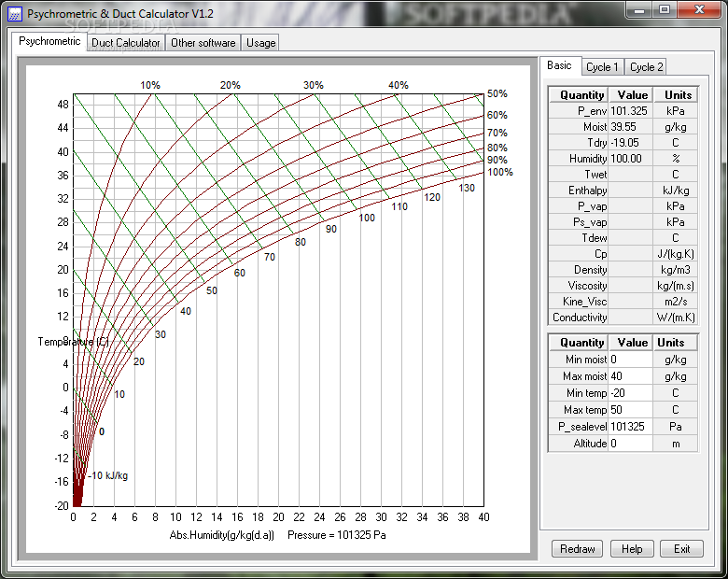Switch to the Cycle 1 tab
The width and height of the screenshot is (728, 579).
tap(602, 67)
